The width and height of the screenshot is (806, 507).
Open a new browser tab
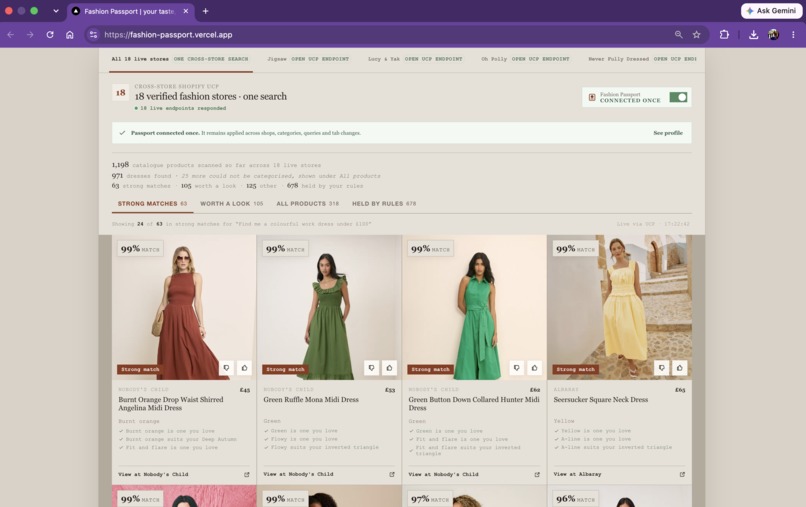point(206,11)
